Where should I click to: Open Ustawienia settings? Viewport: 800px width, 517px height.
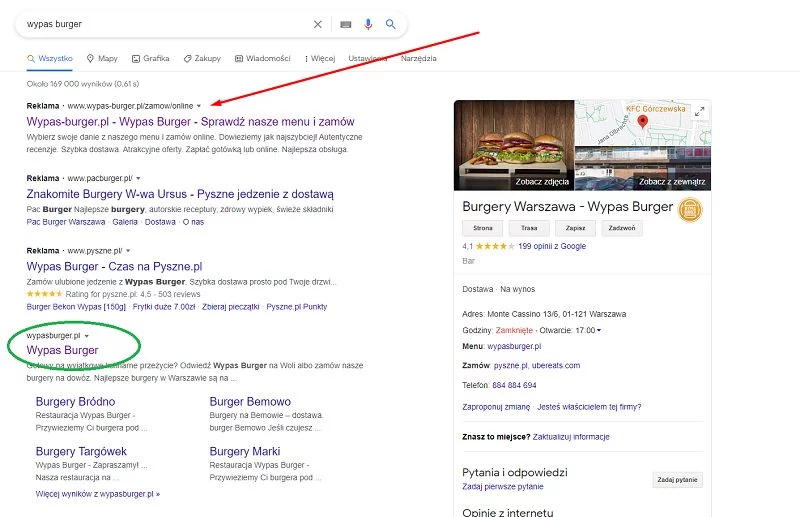[x=368, y=59]
